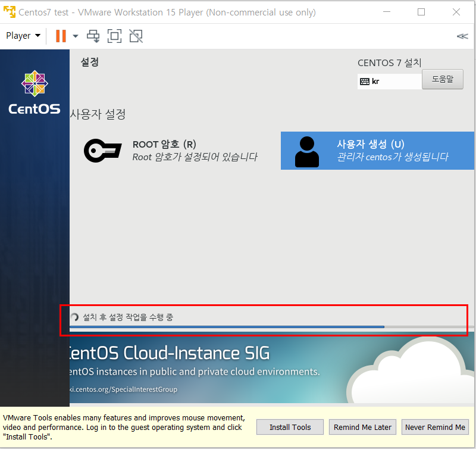The height and width of the screenshot is (449, 476).
Task: Pause the virtual machine with the orange icon
Action: [x=61, y=36]
